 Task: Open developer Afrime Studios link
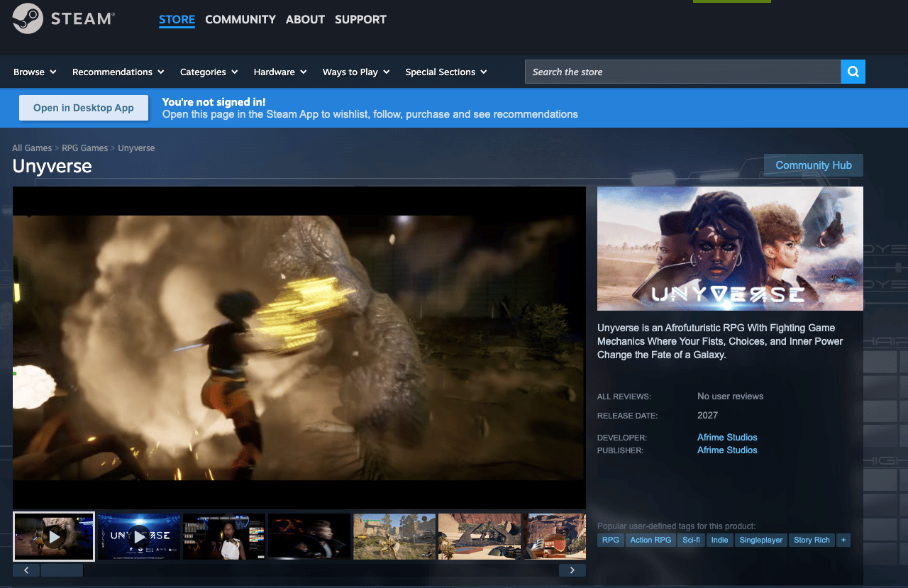[727, 437]
